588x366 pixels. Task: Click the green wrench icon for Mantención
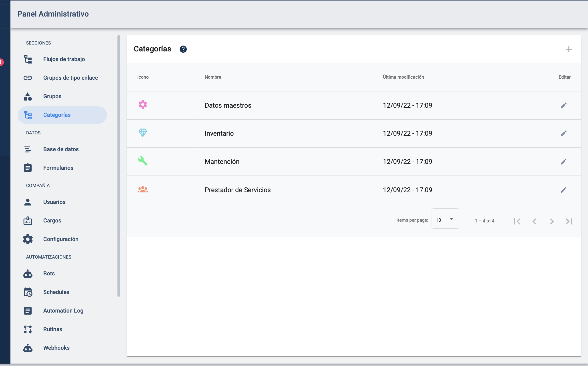point(143,161)
